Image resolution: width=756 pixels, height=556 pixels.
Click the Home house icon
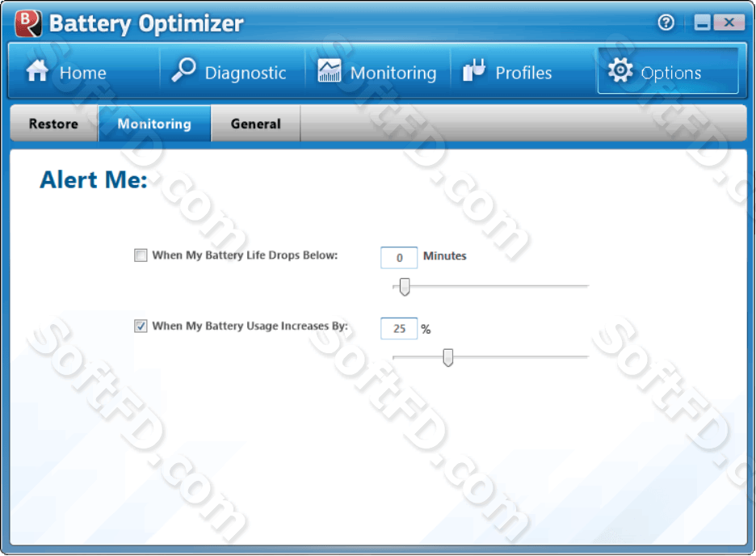coord(37,71)
